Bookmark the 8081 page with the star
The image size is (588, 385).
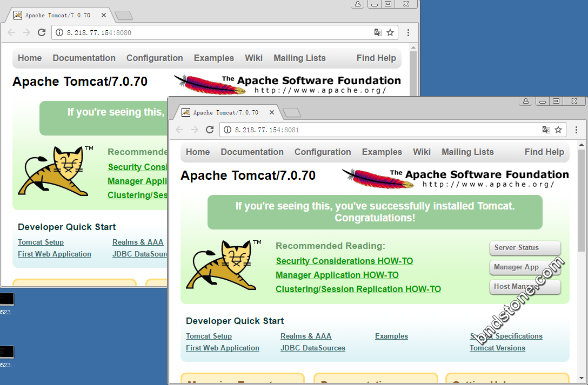pyautogui.click(x=558, y=130)
